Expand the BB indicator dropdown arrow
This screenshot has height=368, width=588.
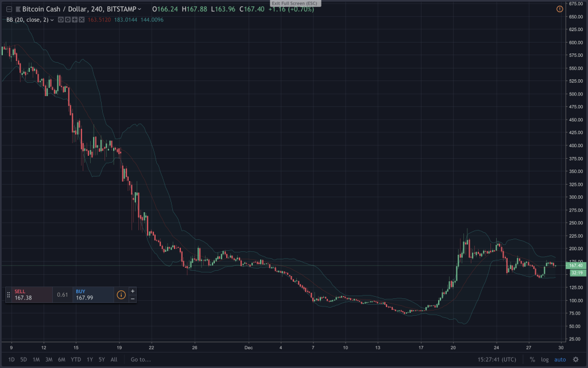tap(52, 20)
